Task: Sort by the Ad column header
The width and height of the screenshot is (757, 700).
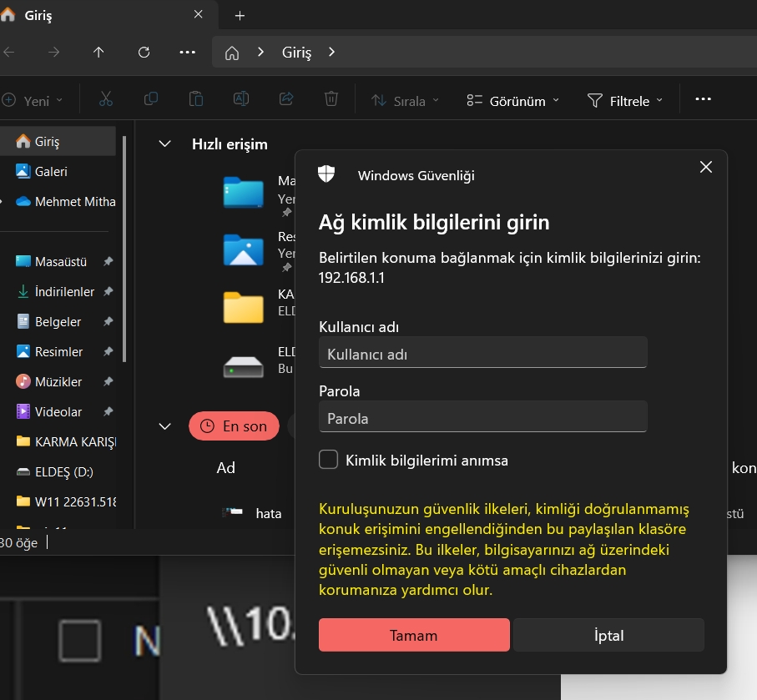Action: (226, 468)
